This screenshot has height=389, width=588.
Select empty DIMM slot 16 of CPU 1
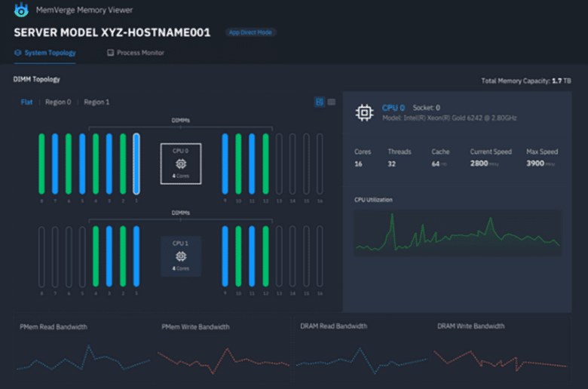[x=320, y=256]
